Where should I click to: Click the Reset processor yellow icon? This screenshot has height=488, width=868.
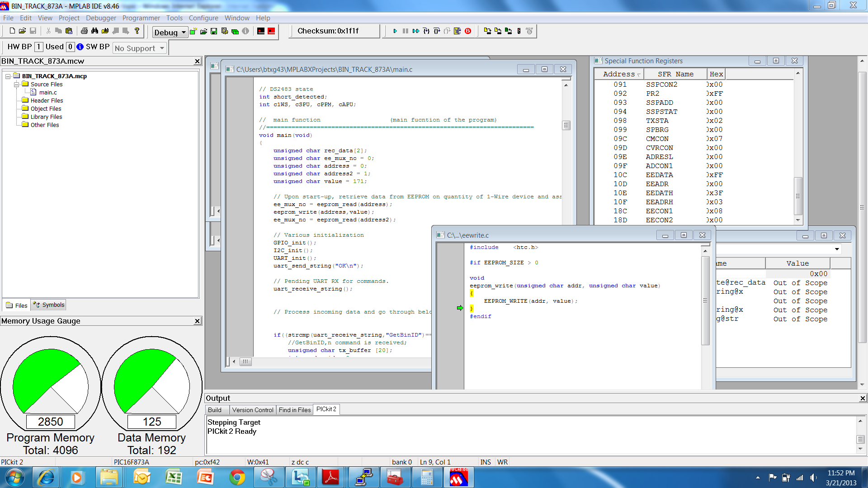(458, 31)
